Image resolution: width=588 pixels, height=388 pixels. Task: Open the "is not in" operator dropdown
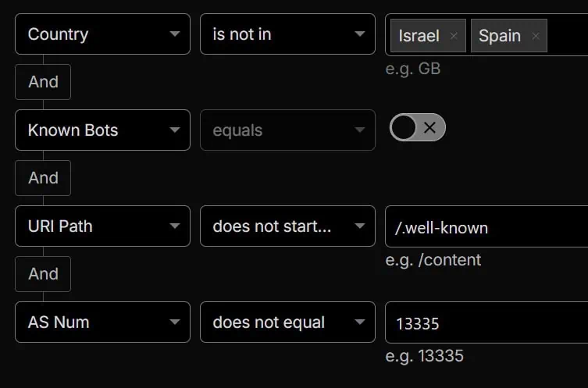click(287, 34)
